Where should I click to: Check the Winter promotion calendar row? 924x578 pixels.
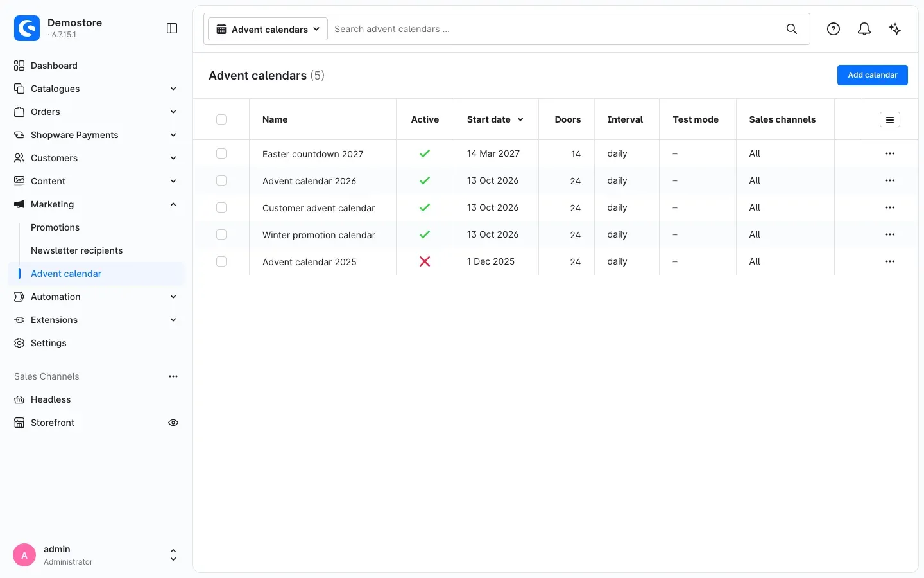pyautogui.click(x=221, y=234)
